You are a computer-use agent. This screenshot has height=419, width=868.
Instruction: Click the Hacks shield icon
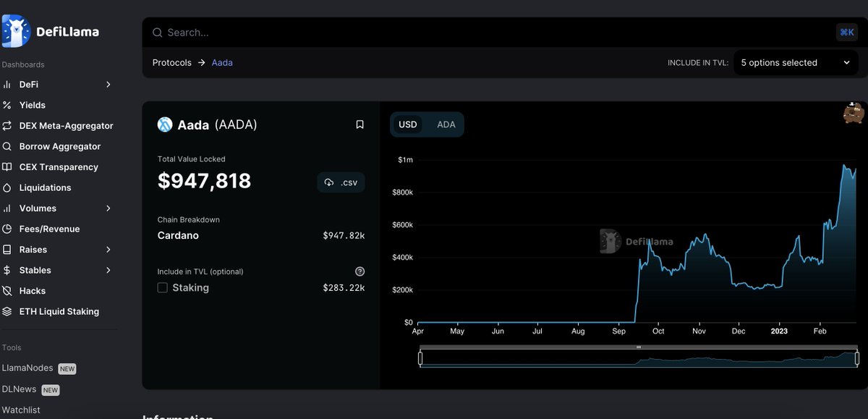coord(7,291)
